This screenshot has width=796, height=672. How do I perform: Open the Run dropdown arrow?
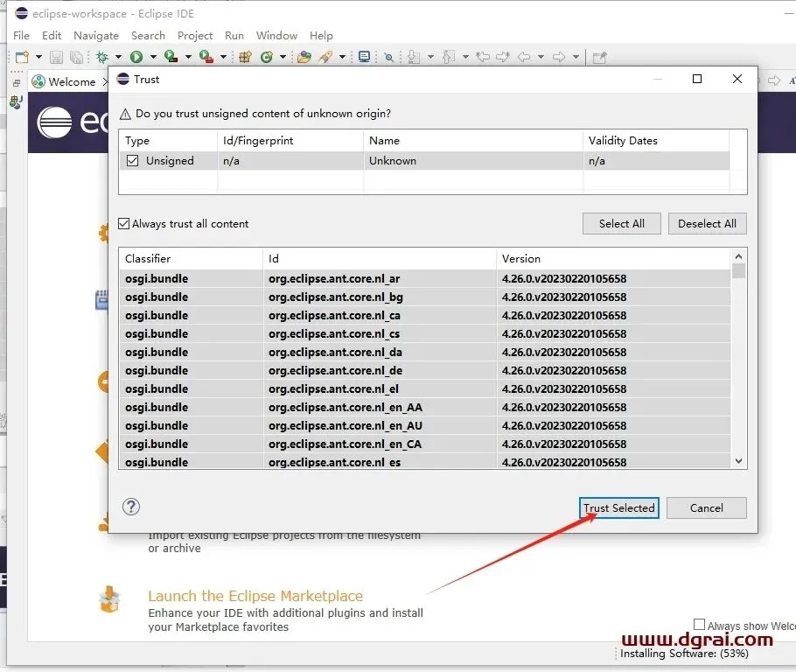pyautogui.click(x=153, y=57)
